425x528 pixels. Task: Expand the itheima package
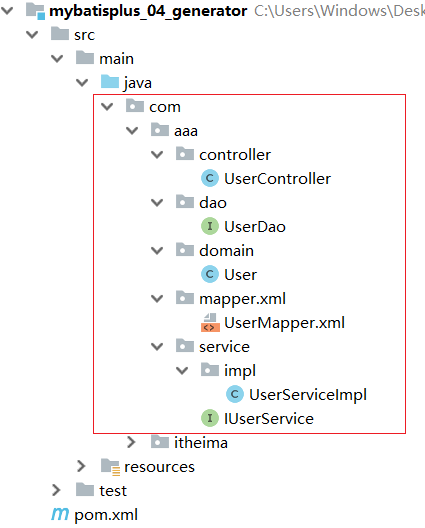(x=131, y=442)
